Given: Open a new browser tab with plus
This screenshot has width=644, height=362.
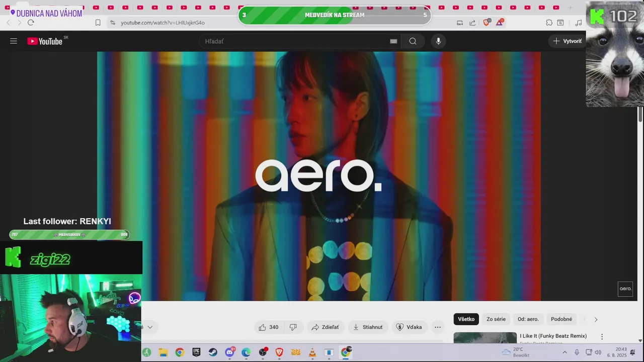Looking at the screenshot, I should [x=570, y=8].
